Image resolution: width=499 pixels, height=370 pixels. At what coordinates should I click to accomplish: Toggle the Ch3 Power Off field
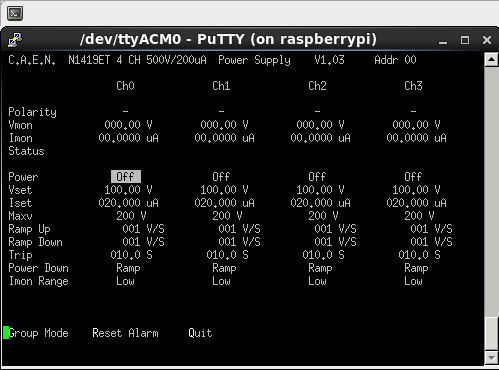(413, 177)
